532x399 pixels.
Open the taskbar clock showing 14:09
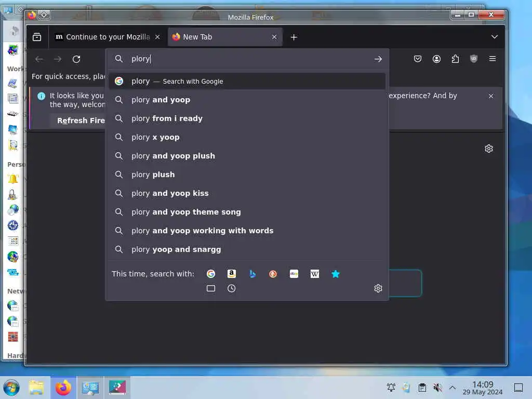483,388
